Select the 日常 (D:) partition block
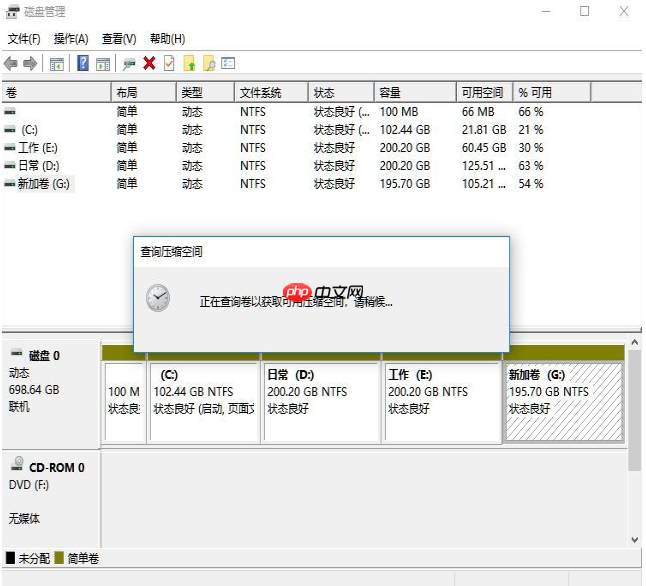This screenshot has height=586, width=646. [321, 402]
